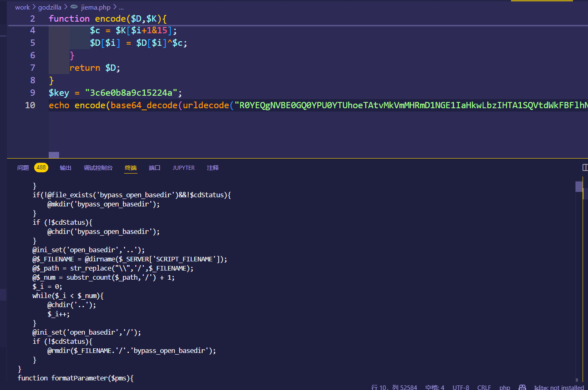
Task: Click the '$c = $K[$i+1&15];' code line
Action: [133, 30]
